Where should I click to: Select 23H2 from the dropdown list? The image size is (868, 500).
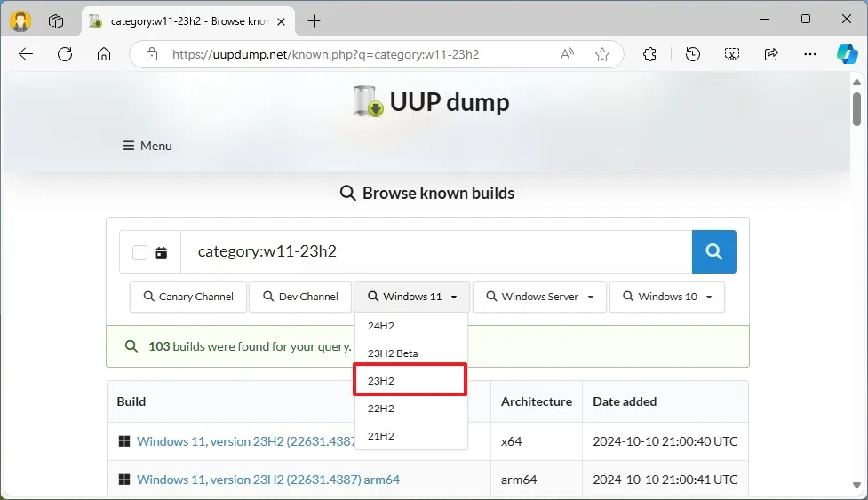[x=410, y=380]
